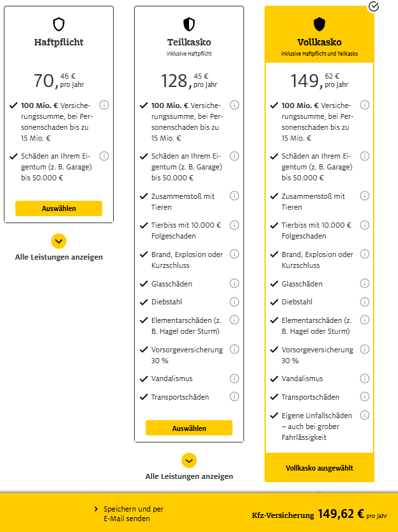Click info icon for Transportschäden in Vollkasko

coord(365,396)
